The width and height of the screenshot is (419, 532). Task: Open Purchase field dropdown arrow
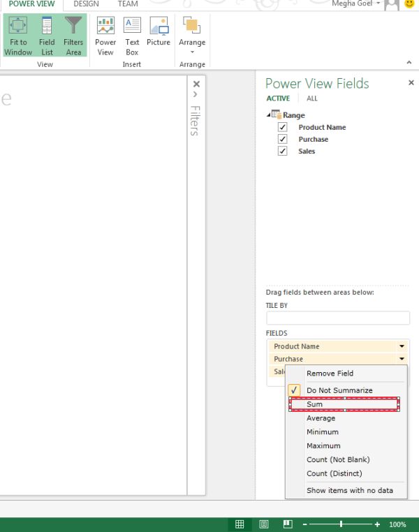[x=402, y=359]
